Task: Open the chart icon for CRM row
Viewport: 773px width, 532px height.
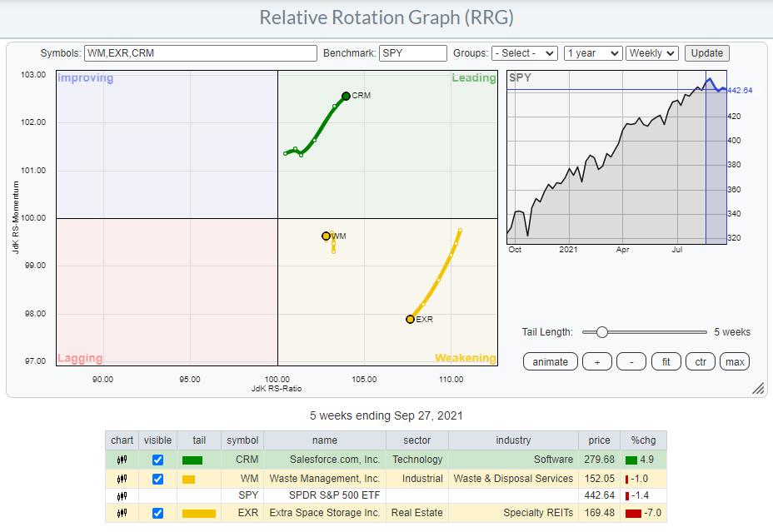Action: click(122, 460)
